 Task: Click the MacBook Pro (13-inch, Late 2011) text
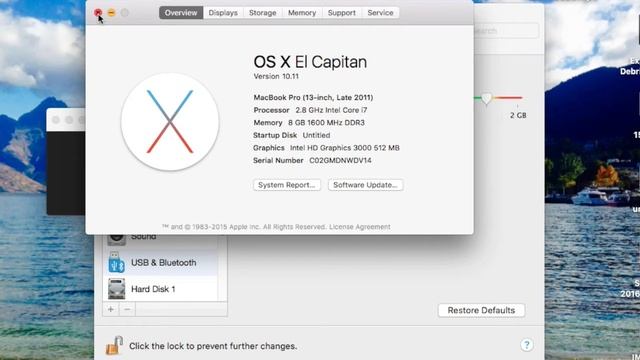(x=313, y=98)
